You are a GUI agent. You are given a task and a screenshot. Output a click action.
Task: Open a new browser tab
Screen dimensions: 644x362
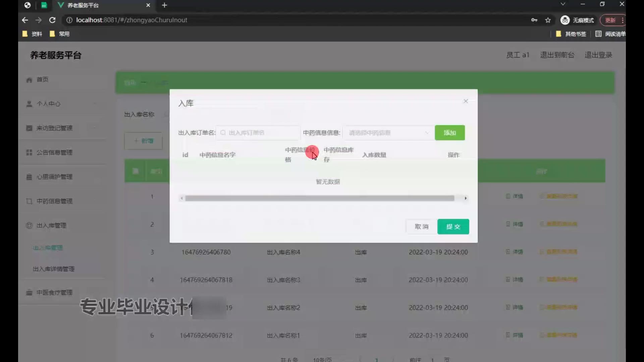(x=164, y=5)
